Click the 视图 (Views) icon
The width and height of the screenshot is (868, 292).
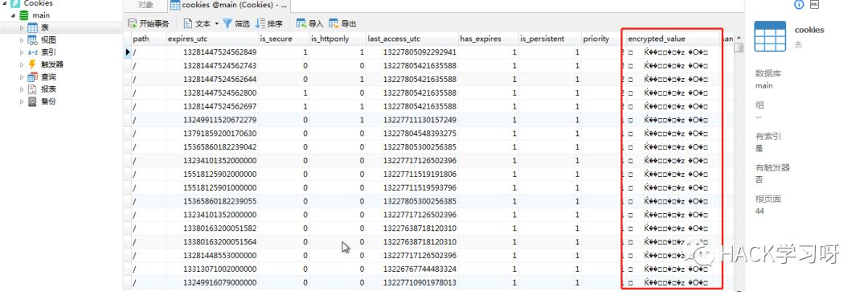[33, 40]
